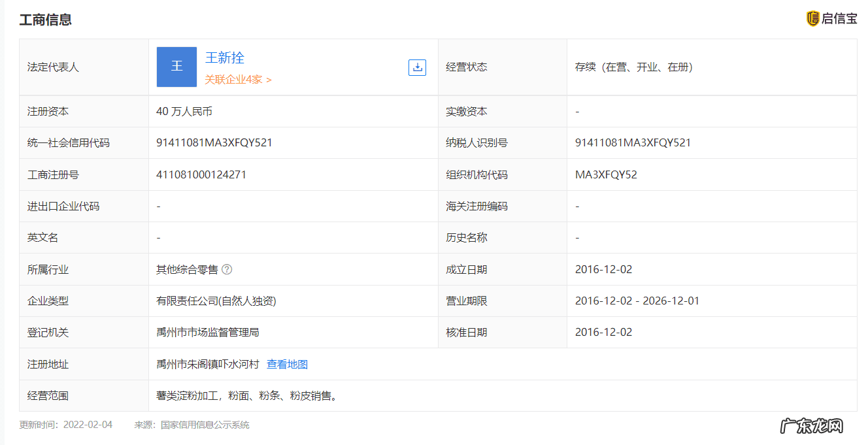868x445 pixels.
Task: Click the 启信宝 seal-shaped logo icon
Action: (814, 19)
